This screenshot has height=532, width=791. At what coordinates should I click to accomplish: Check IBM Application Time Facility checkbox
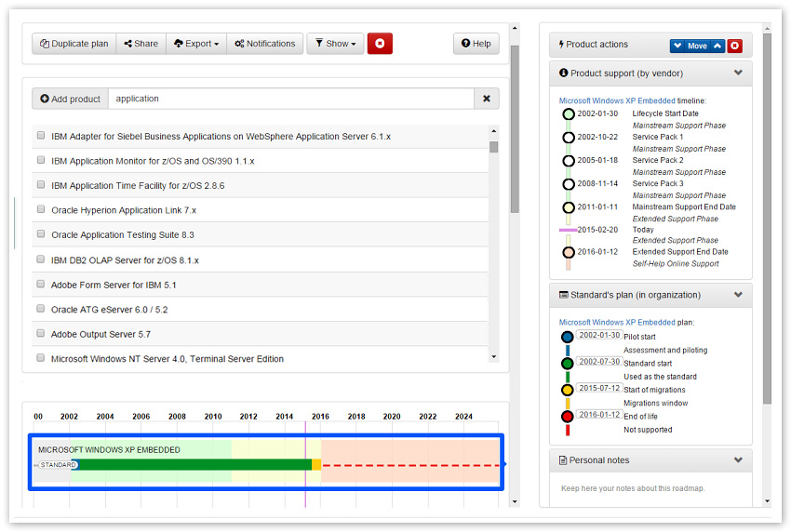[x=41, y=185]
